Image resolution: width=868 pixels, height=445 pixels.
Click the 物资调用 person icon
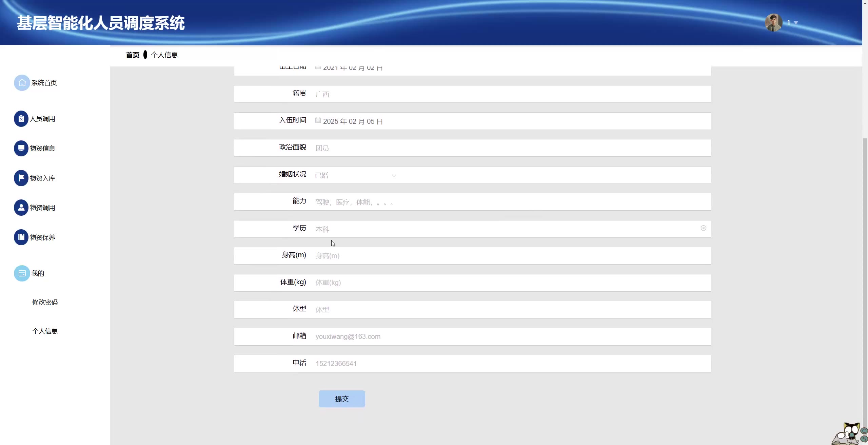(x=21, y=208)
